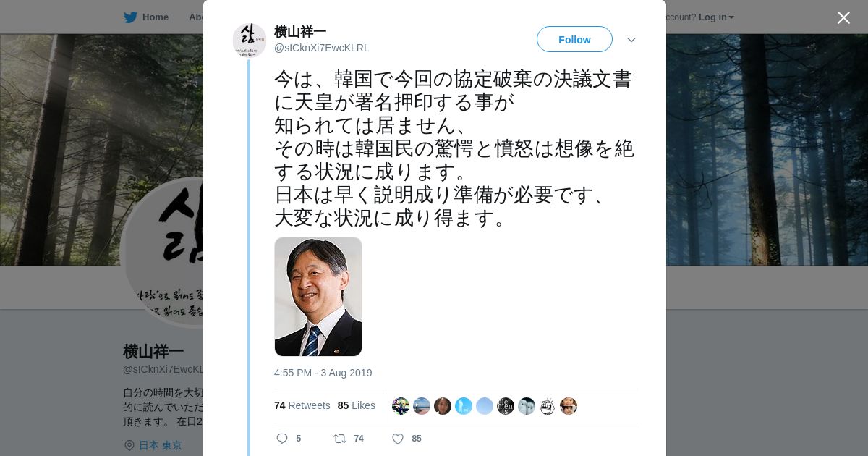The image size is (868, 456).
Task: Like the tweet with heart icon
Action: click(x=397, y=439)
